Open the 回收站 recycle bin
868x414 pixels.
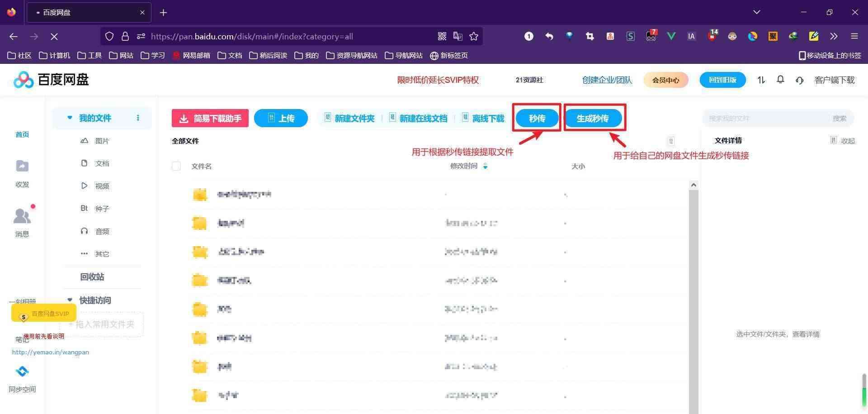[x=92, y=277]
